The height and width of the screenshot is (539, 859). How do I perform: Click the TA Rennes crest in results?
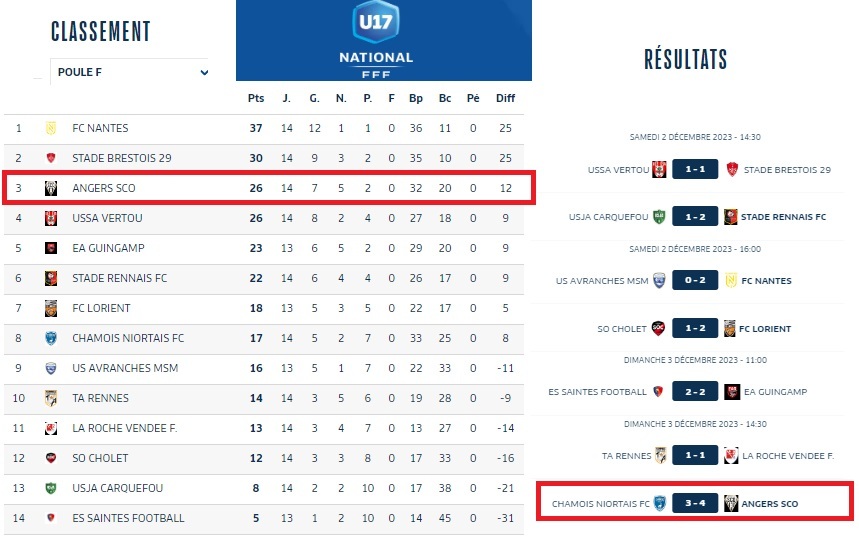659,455
